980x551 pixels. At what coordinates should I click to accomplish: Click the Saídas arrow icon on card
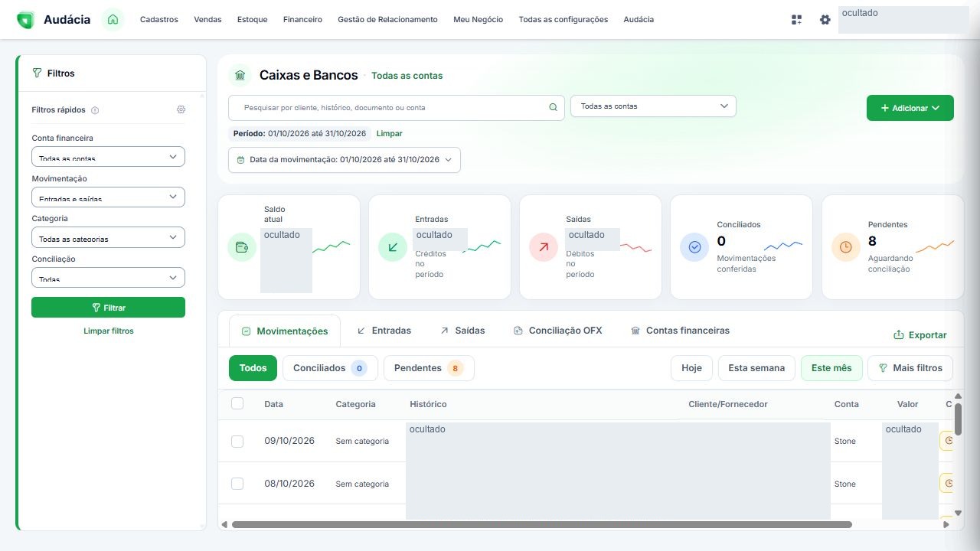pyautogui.click(x=544, y=247)
